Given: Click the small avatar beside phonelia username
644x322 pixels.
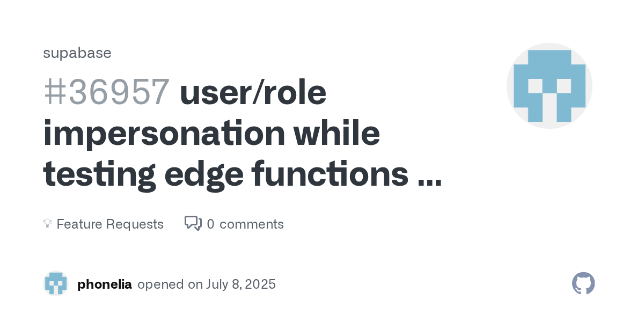Looking at the screenshot, I should [56, 284].
